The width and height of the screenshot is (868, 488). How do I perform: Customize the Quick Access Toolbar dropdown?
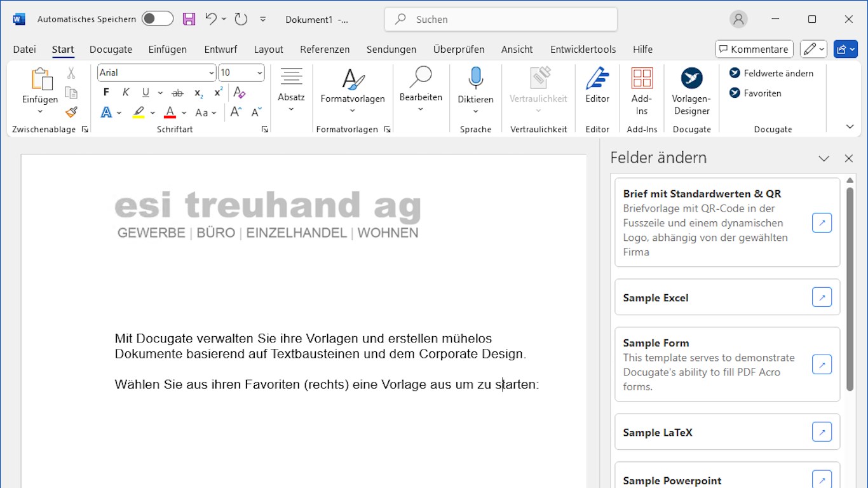point(263,19)
